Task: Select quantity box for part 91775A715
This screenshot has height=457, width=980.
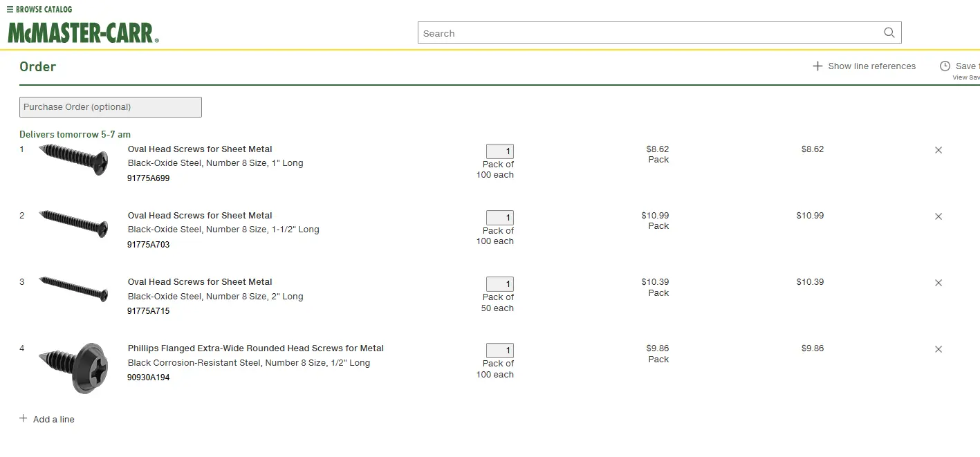Action: pos(500,284)
